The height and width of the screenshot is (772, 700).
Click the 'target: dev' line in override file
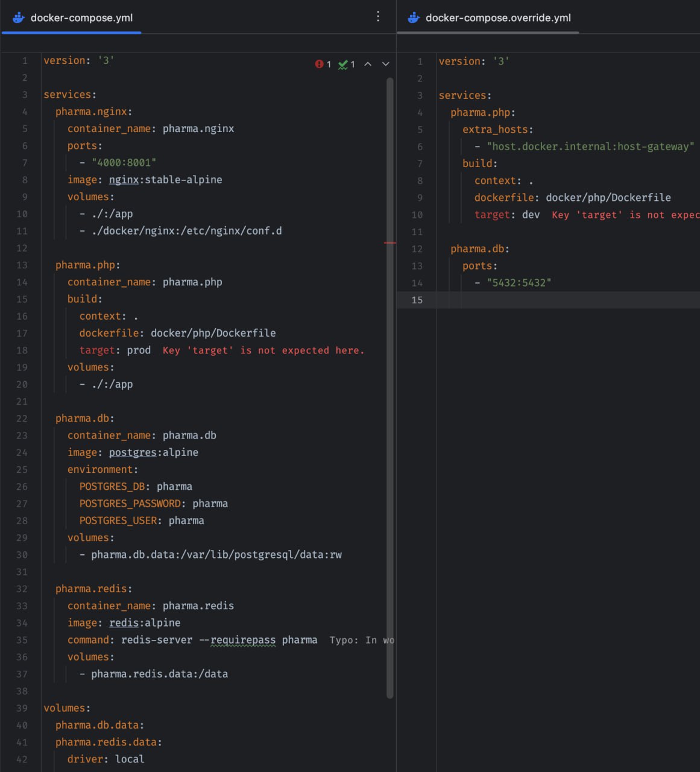pos(507,214)
